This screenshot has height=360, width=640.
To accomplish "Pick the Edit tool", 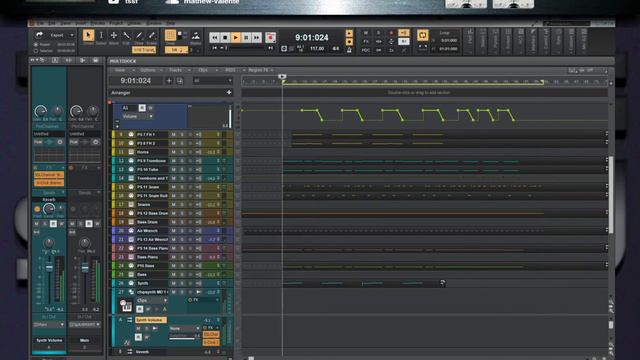I will click(127, 36).
